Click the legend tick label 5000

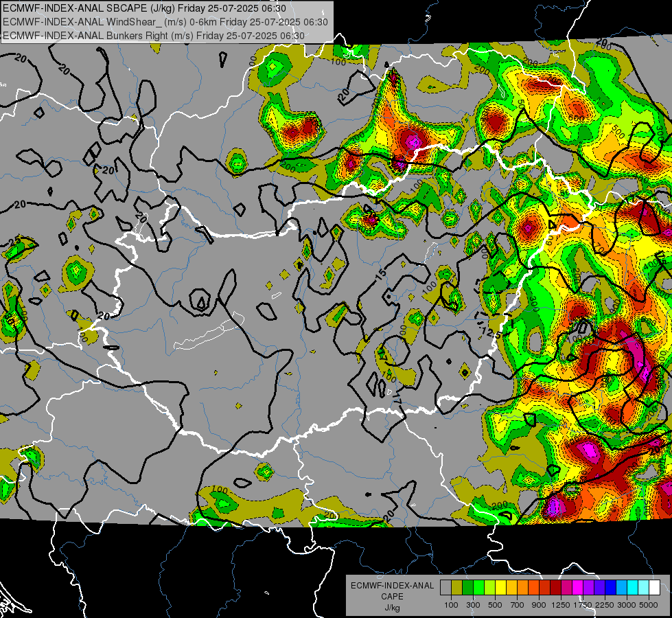coord(649,605)
